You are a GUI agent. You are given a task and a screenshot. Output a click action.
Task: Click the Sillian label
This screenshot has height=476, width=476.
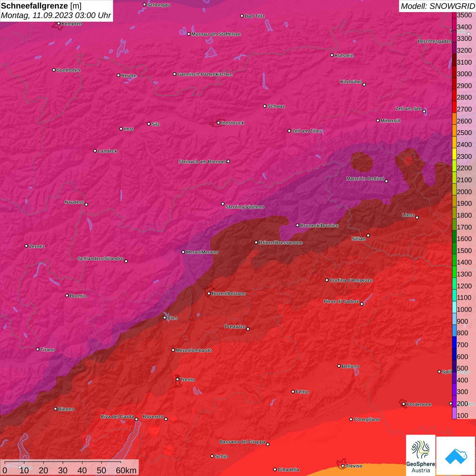358,239
